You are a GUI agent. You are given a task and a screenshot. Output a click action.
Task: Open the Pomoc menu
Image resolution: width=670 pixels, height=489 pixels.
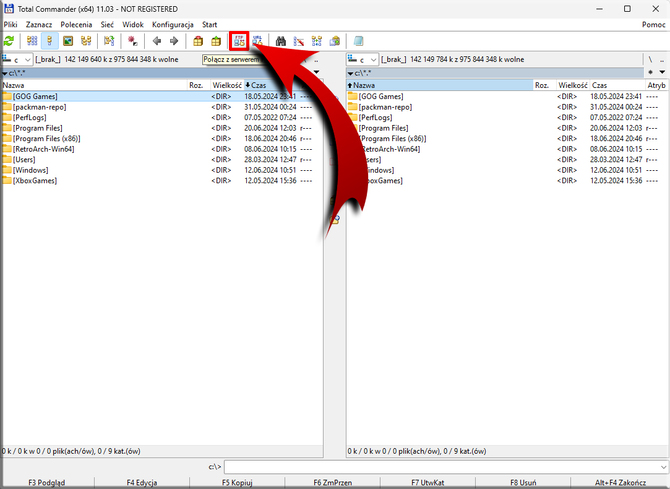point(653,25)
